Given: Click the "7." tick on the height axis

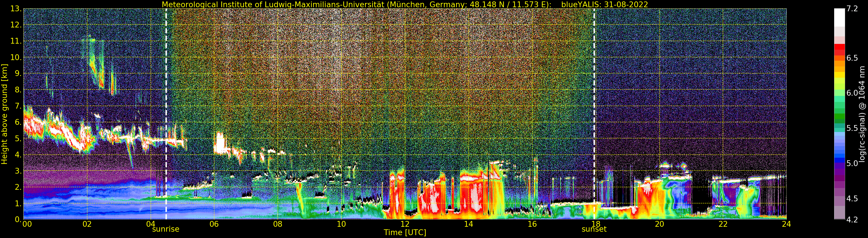Looking at the screenshot, I should click(18, 106).
